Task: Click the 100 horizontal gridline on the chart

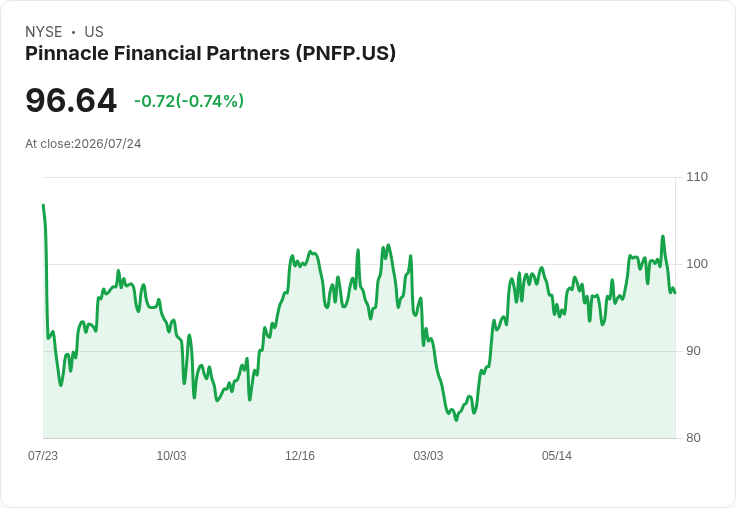Action: coord(359,264)
